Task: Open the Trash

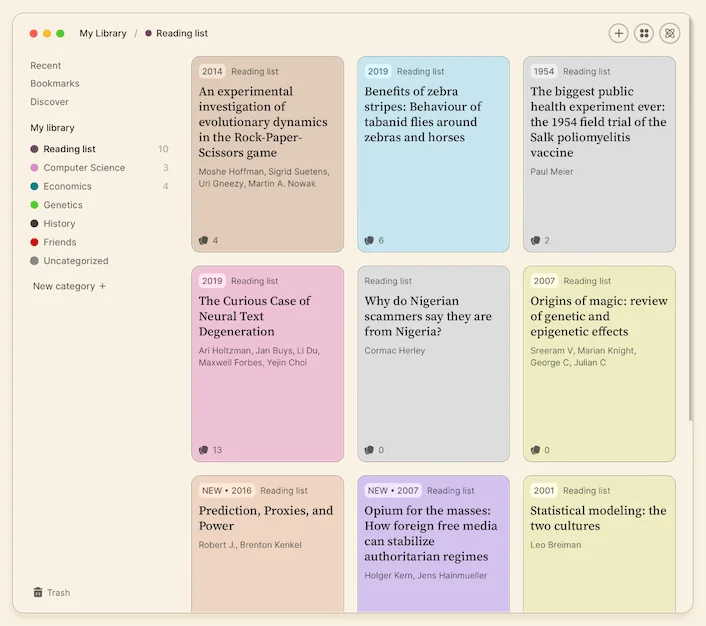Action: click(51, 592)
